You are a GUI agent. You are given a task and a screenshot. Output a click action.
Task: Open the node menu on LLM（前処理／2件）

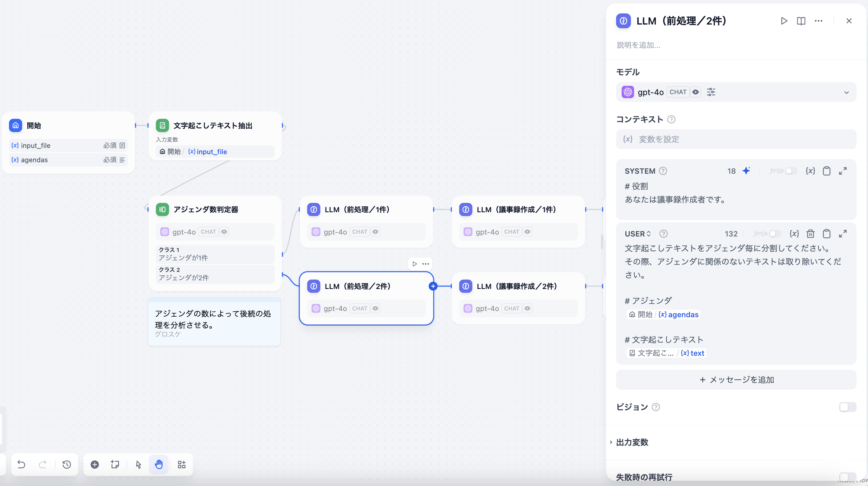425,264
